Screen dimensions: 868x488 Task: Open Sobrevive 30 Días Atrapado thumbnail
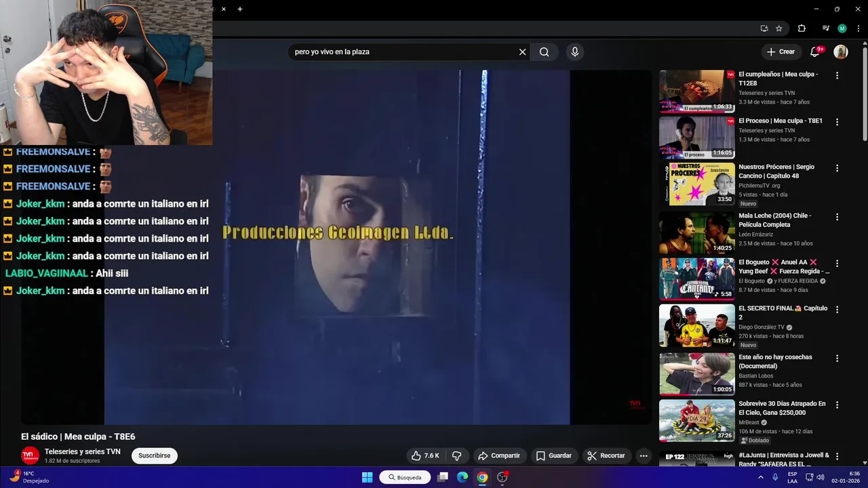point(696,420)
